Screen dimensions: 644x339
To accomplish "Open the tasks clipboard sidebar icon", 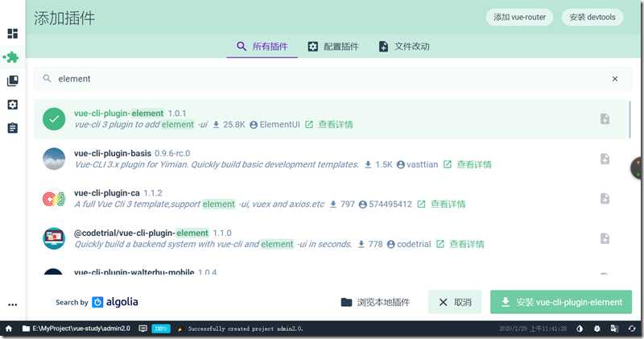I will pos(13,128).
